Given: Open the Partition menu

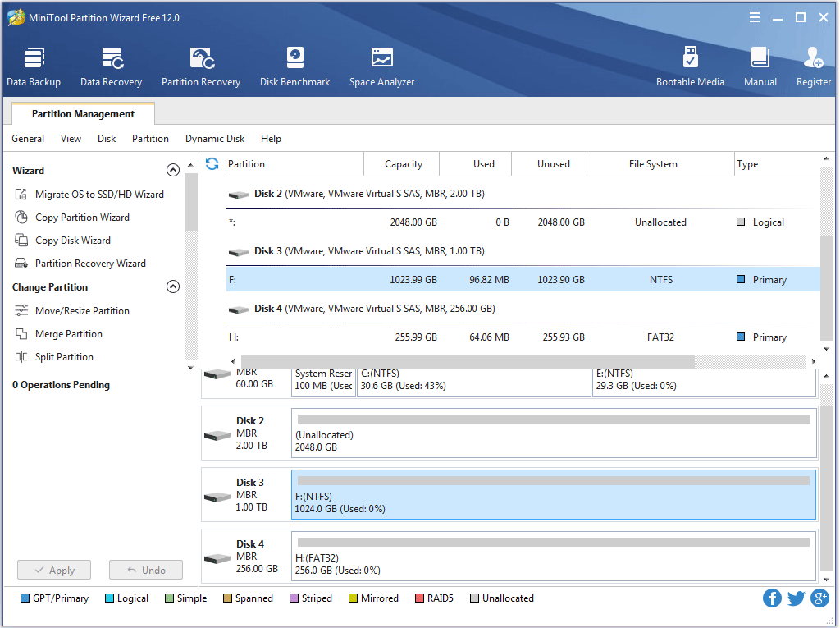Looking at the screenshot, I should click(151, 139).
